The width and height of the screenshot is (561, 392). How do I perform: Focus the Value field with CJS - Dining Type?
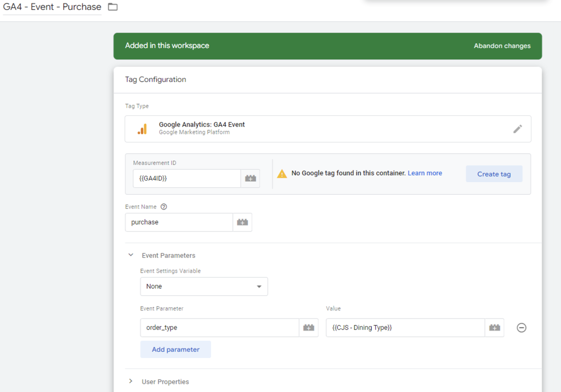(x=405, y=327)
